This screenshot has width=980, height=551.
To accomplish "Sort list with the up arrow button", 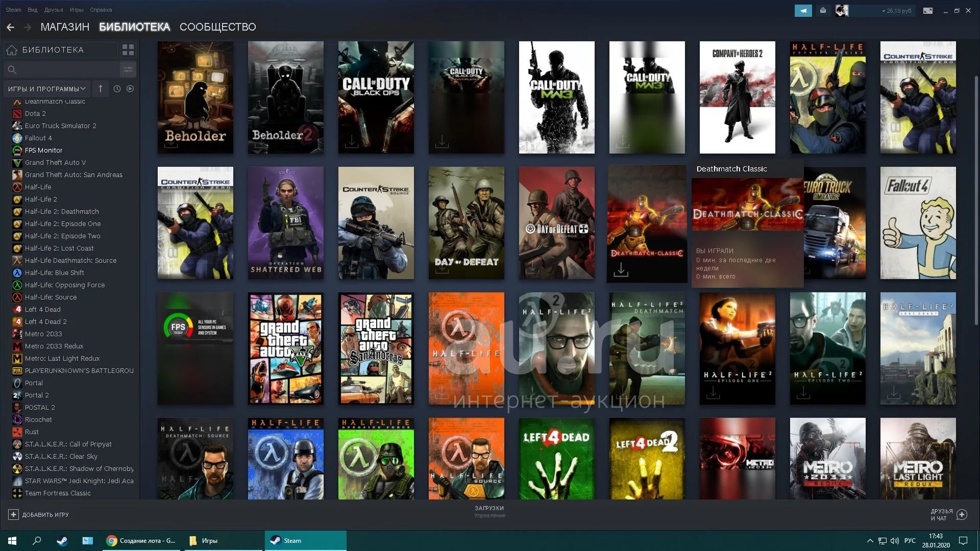I will 101,89.
